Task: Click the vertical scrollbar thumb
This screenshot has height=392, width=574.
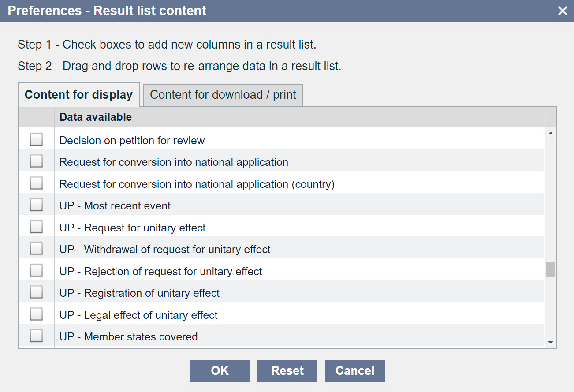Action: pos(551,269)
